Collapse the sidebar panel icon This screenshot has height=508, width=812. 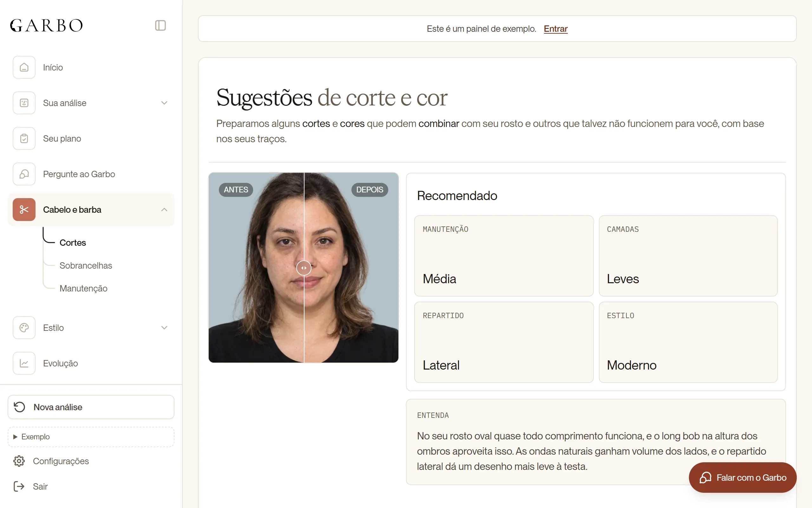(x=160, y=25)
